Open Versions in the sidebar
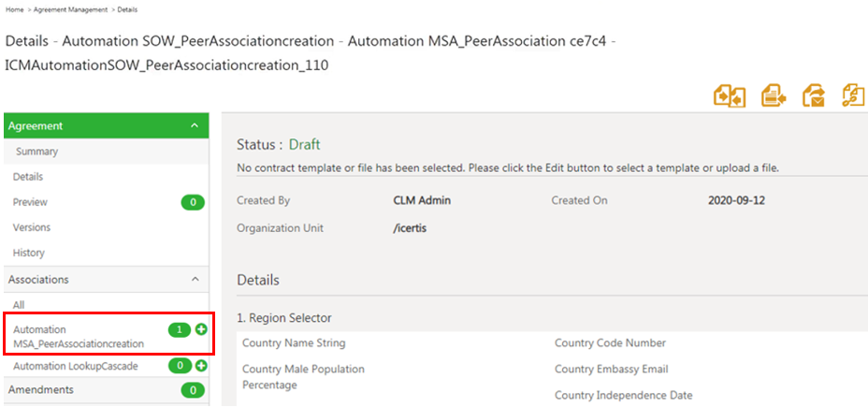The width and height of the screenshot is (868, 407). (x=32, y=227)
